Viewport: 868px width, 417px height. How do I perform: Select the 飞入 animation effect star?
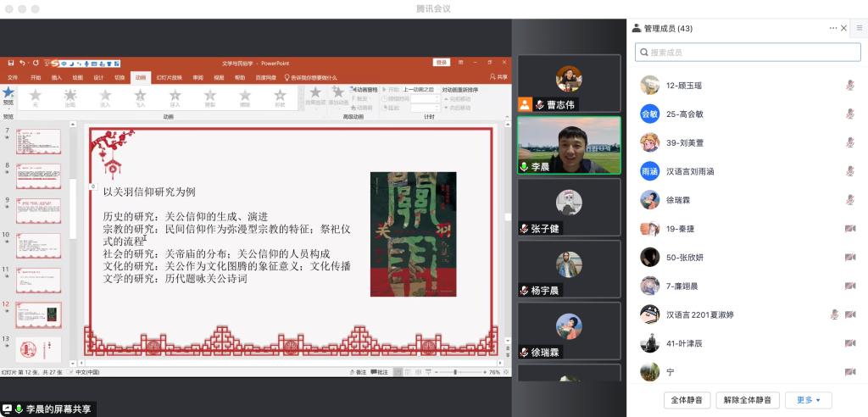point(140,96)
